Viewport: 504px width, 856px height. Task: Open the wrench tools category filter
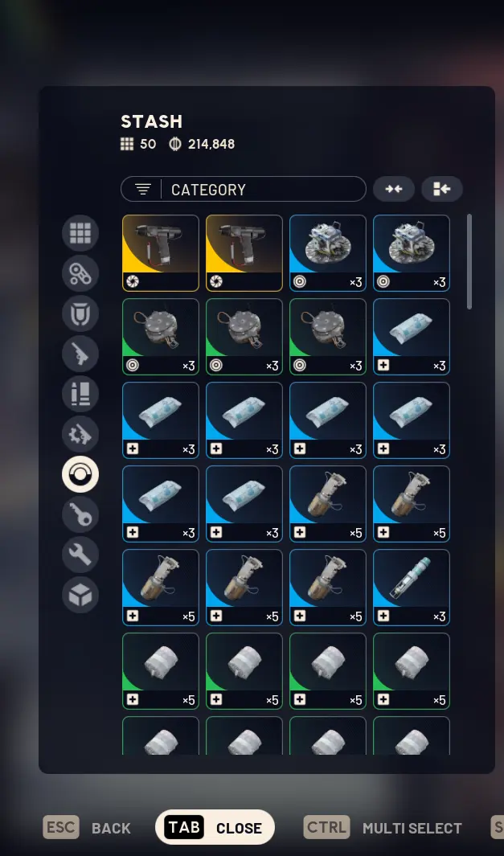pyautogui.click(x=80, y=555)
